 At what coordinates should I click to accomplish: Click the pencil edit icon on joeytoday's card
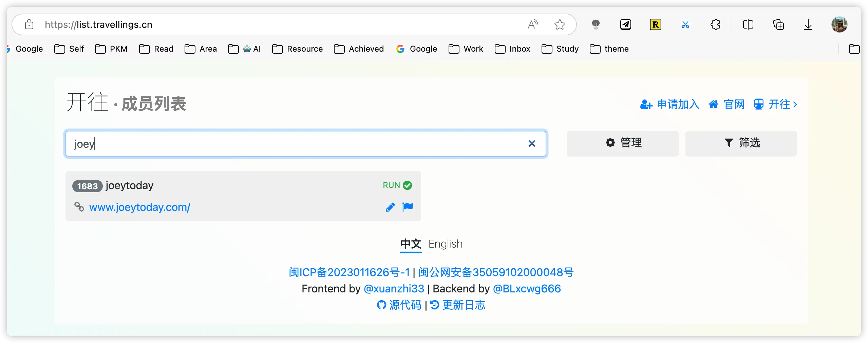(390, 207)
